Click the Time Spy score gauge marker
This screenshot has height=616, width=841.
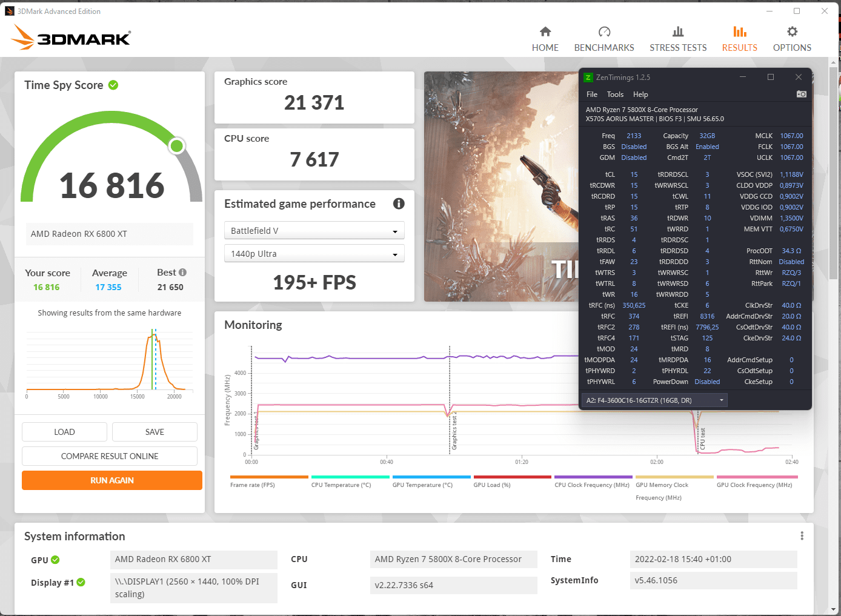(177, 146)
